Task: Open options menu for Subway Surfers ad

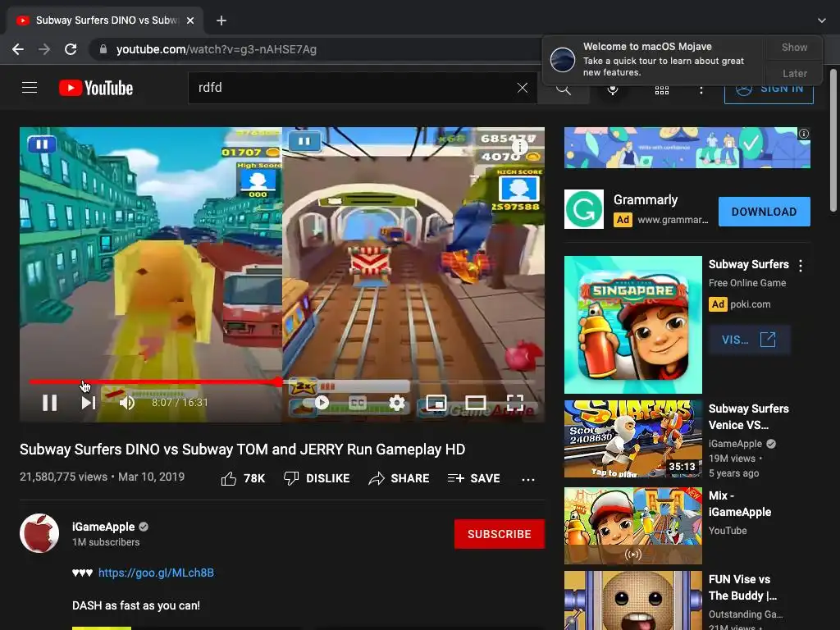Action: coord(801,265)
